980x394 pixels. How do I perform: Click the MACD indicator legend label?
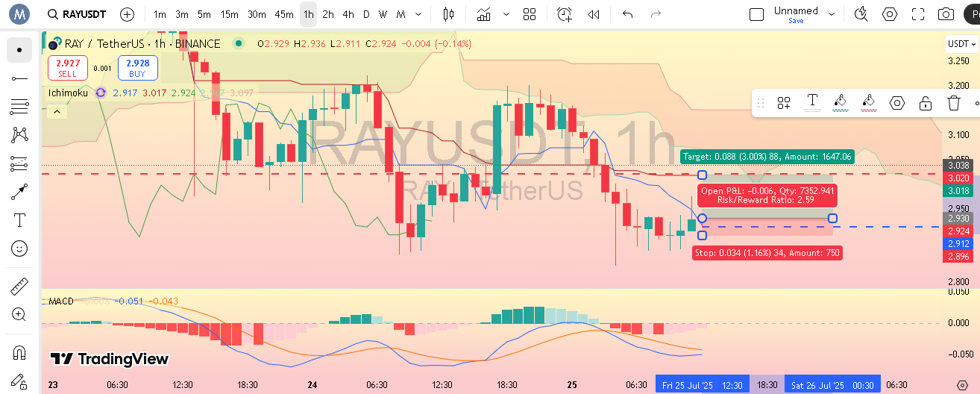[61, 301]
